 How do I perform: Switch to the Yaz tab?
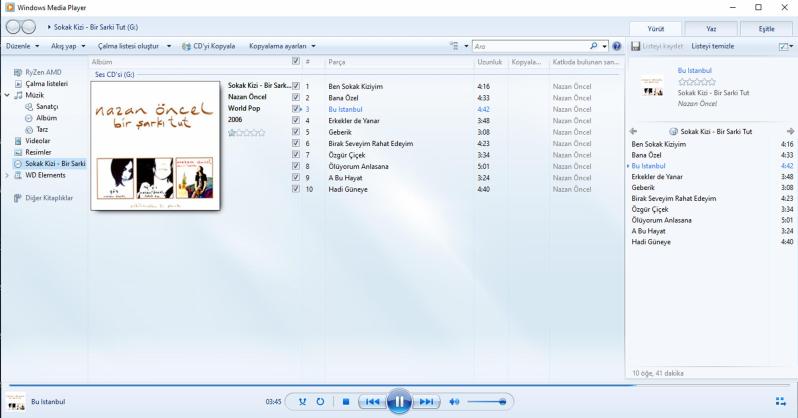711,29
